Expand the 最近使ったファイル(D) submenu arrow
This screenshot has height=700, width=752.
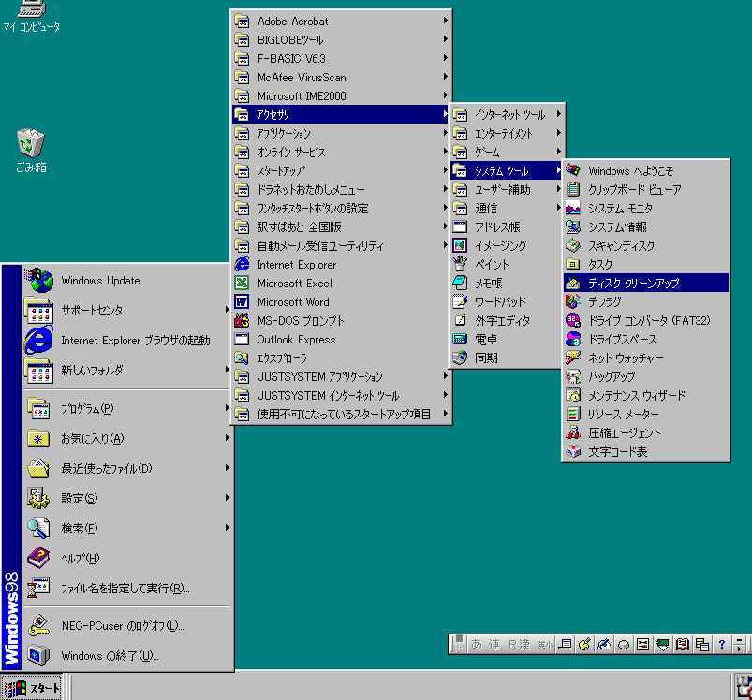click(228, 468)
